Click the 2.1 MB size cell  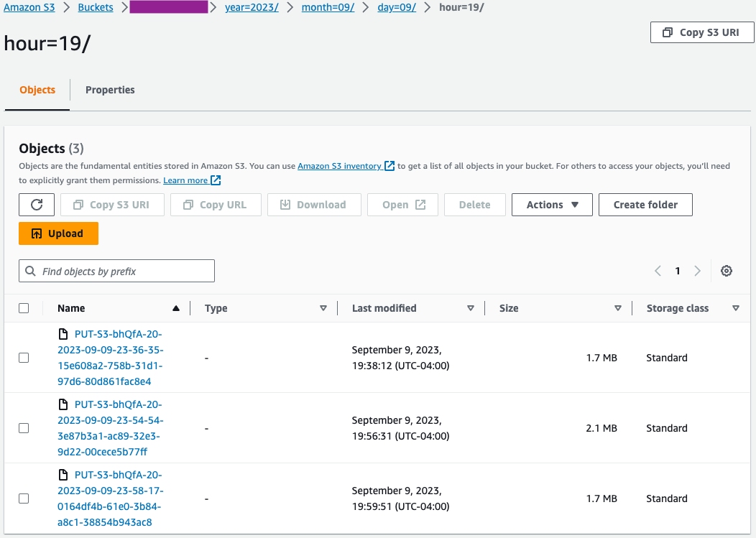[601, 428]
